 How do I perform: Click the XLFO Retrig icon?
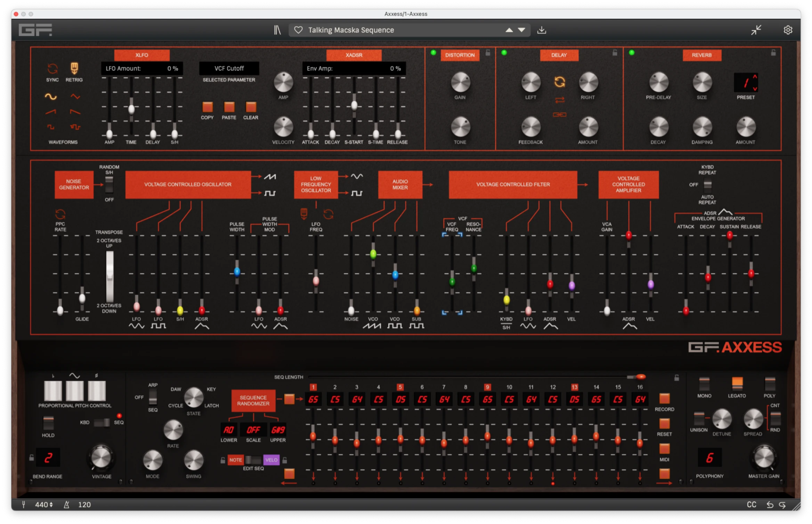tap(74, 68)
